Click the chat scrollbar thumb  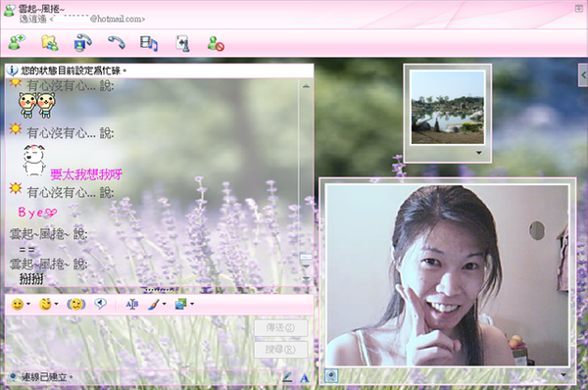(306, 258)
